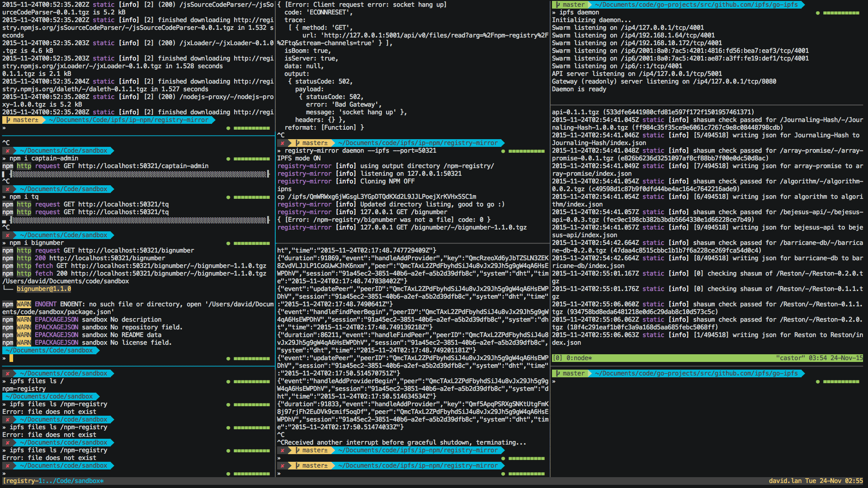This screenshot has width=868, height=488.
Task: Click the red x above 'npm i bignumber'
Action: click(x=8, y=235)
